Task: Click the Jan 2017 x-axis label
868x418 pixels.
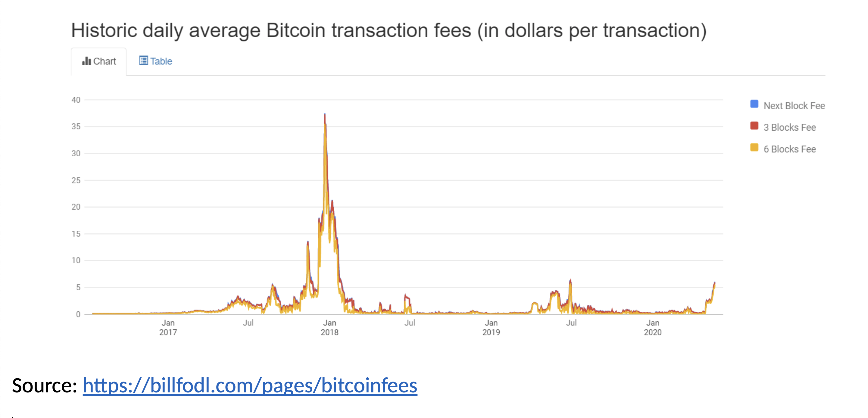Action: point(168,327)
